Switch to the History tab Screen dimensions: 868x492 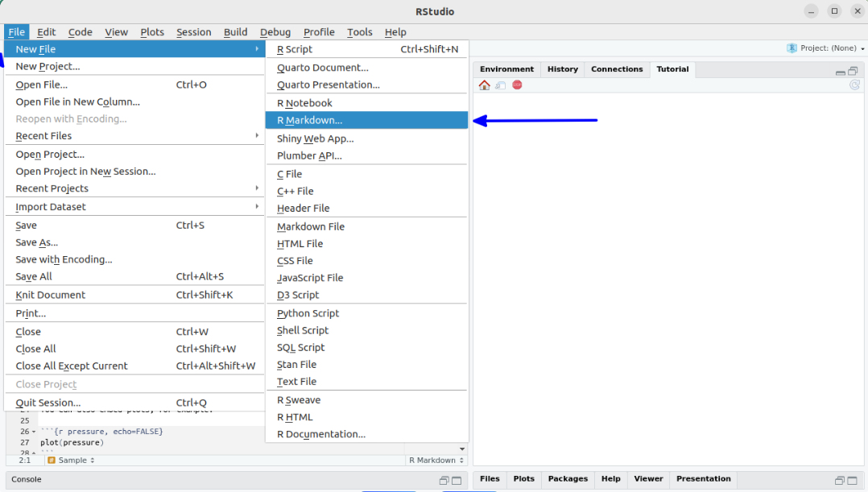tap(562, 69)
